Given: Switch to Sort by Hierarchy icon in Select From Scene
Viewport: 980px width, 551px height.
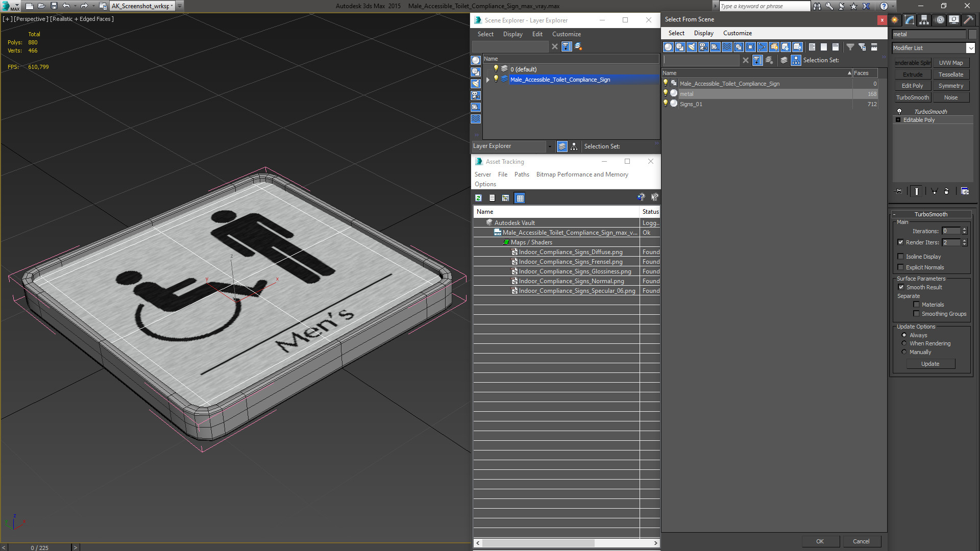Looking at the screenshot, I should pos(796,60).
